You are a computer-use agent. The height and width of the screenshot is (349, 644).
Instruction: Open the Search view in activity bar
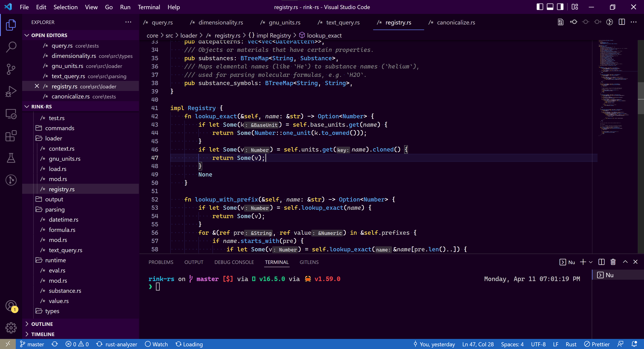(x=11, y=47)
